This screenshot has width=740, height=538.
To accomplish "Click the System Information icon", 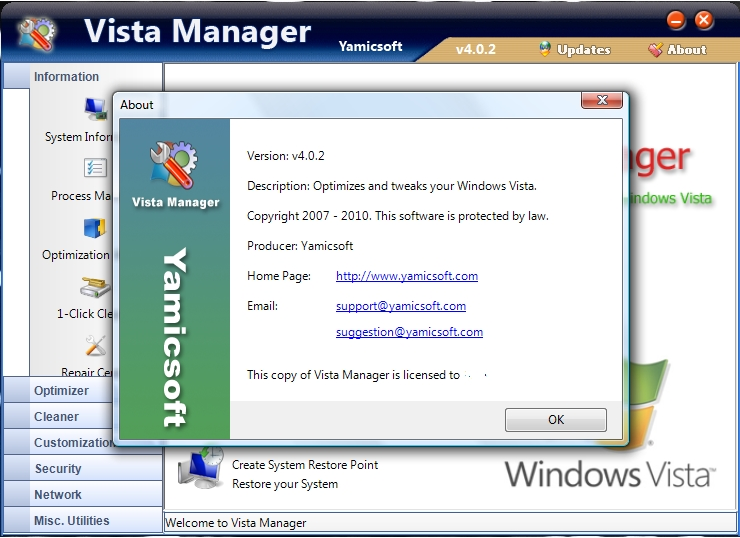I will click(x=96, y=107).
